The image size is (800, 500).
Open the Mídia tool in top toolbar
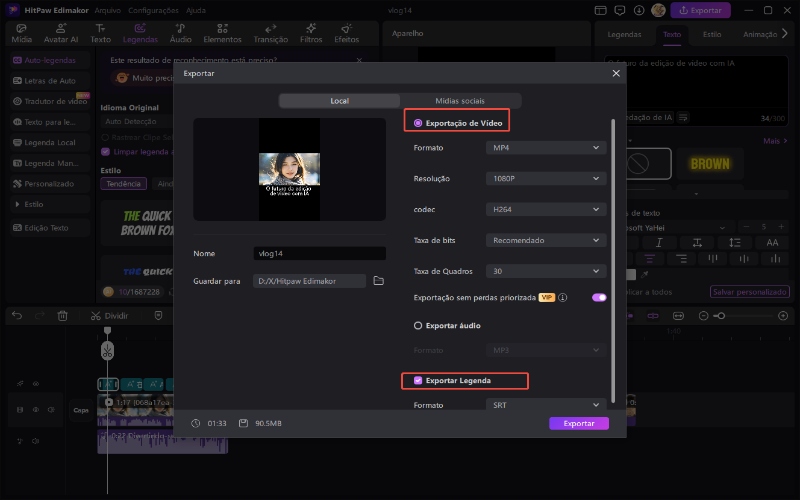(x=21, y=34)
